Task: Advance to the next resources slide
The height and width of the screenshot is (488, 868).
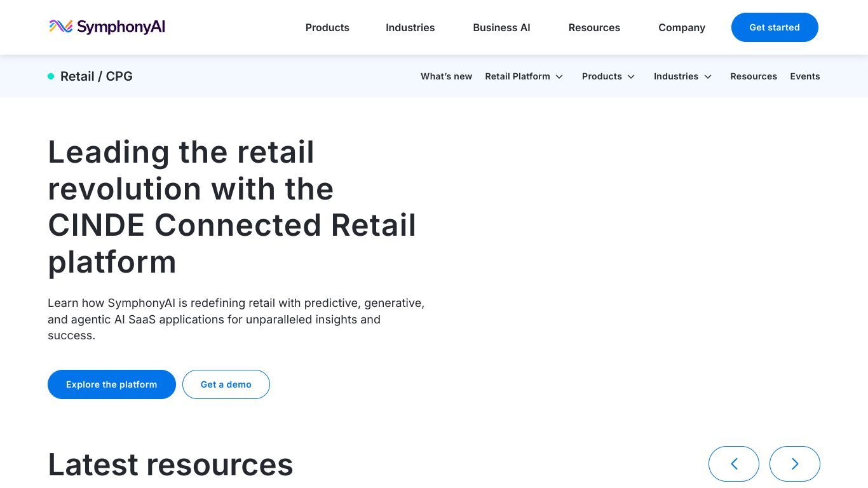Action: 794,464
